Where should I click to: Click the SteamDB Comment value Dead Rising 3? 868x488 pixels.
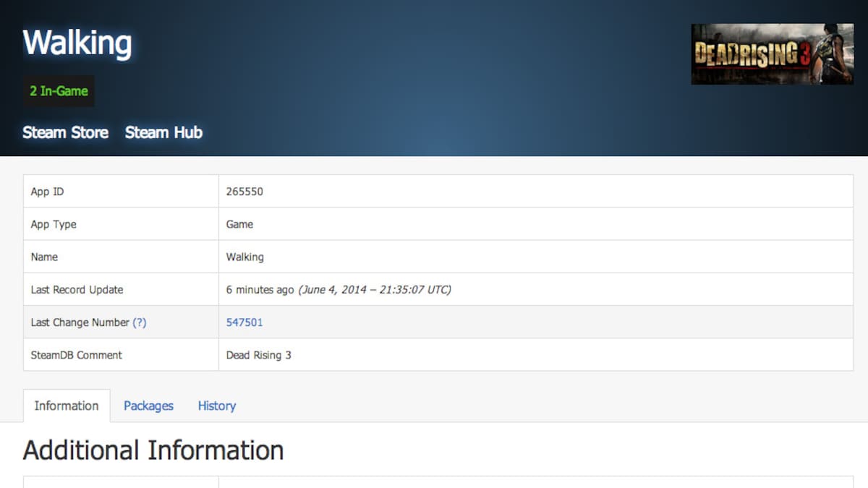(259, 355)
